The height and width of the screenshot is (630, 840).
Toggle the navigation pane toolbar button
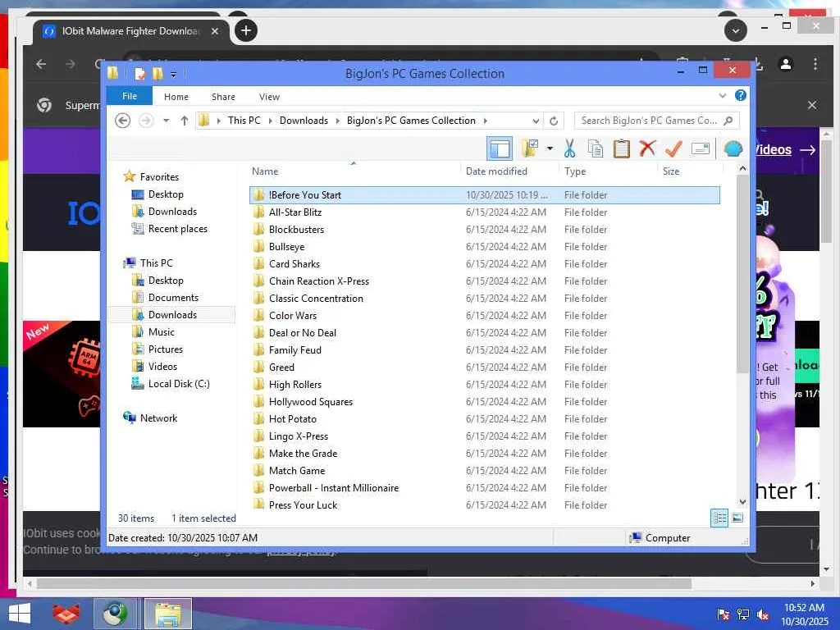pos(500,148)
